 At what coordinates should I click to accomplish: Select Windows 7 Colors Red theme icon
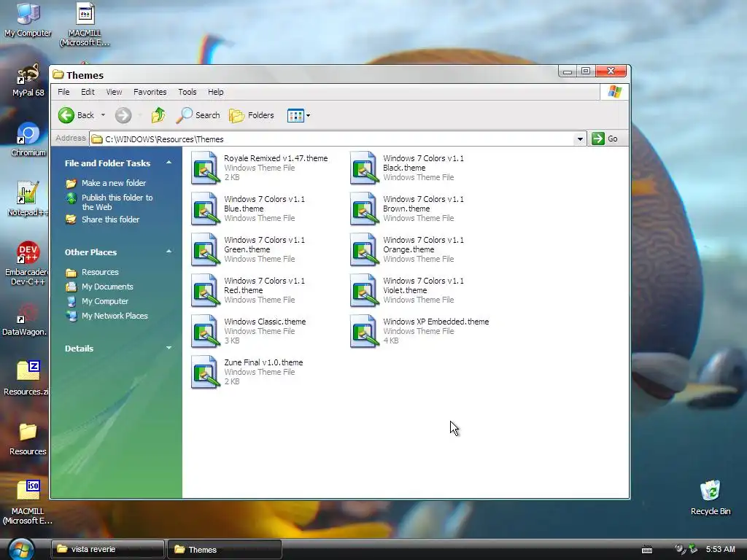click(x=205, y=290)
